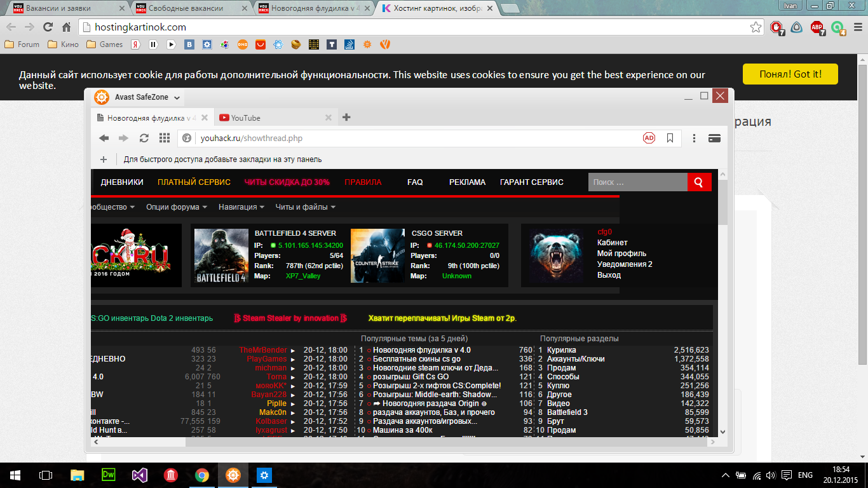Open the Yandex bookmark icon
Screen dimensions: 868x488
pos(135,44)
